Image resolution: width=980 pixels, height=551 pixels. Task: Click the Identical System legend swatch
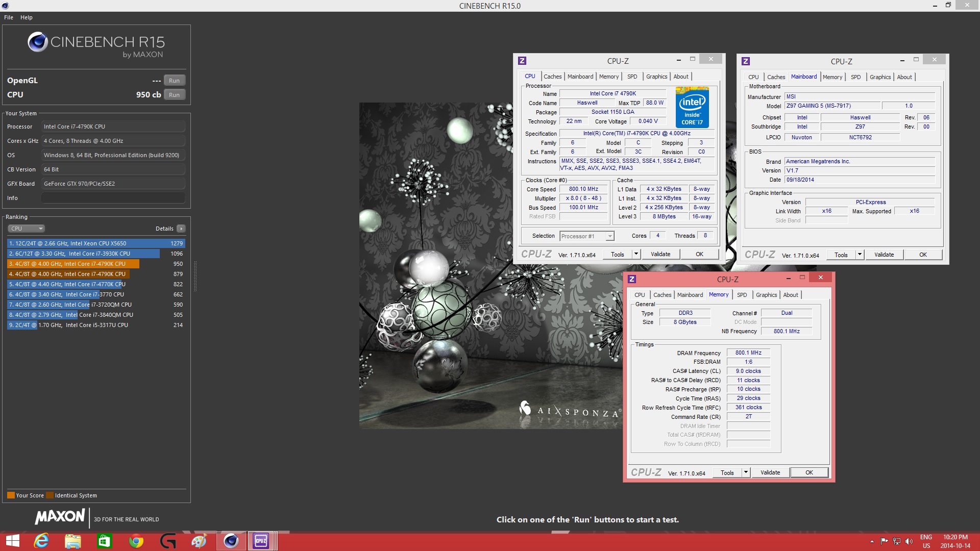pos(50,495)
